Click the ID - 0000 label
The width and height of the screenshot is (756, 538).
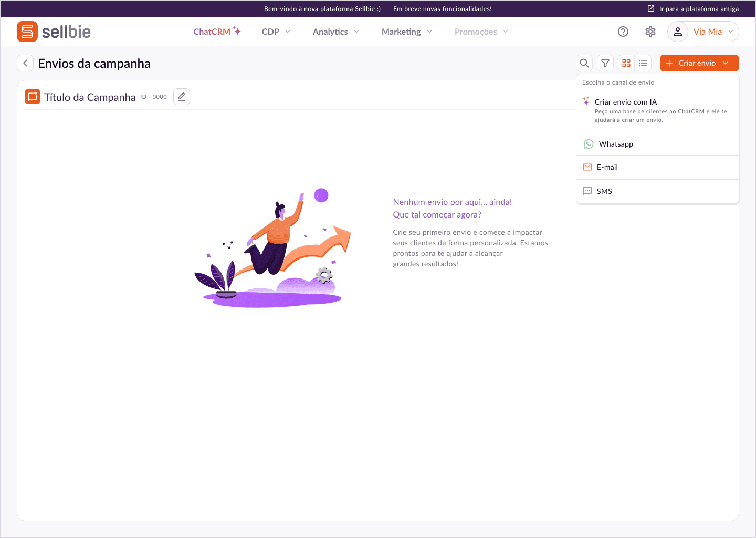(x=153, y=97)
